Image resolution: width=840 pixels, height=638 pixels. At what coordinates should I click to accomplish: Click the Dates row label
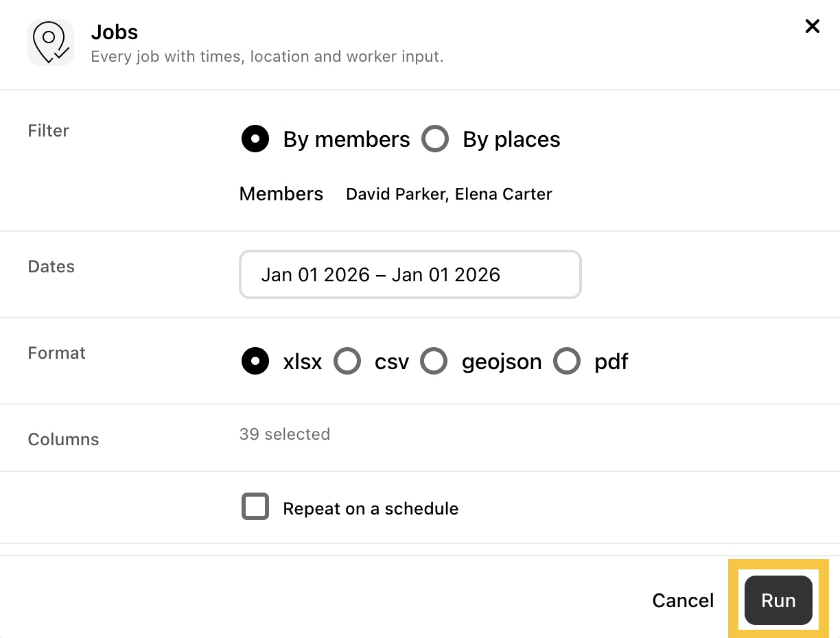51,267
